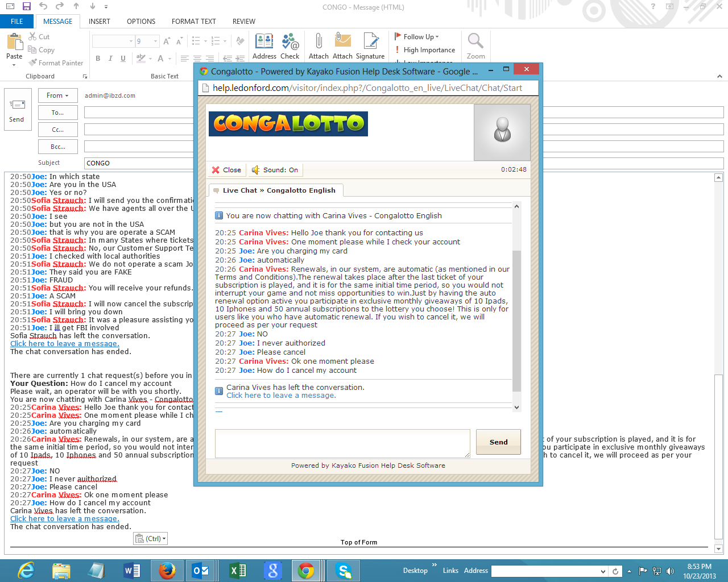This screenshot has width=728, height=582.
Task: Open Skype from the taskbar
Action: tap(344, 571)
